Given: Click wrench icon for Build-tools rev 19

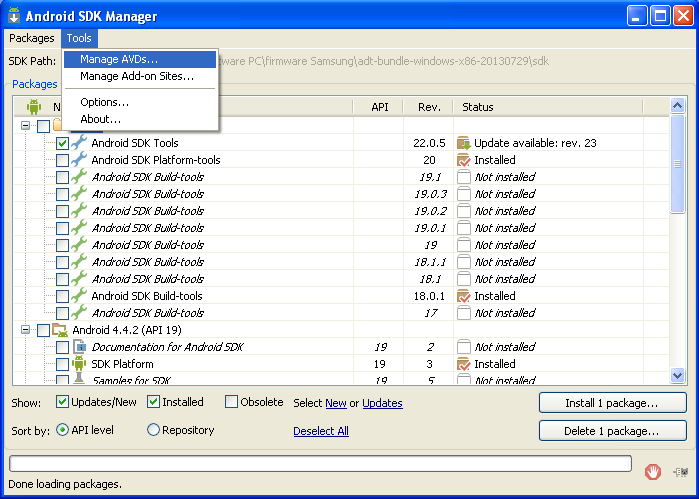Looking at the screenshot, I should point(79,244).
